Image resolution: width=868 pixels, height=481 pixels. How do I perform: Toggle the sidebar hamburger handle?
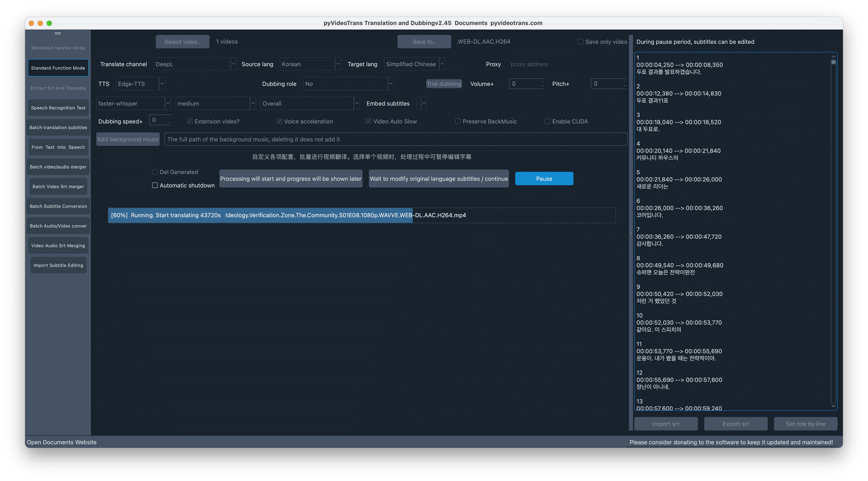58,33
